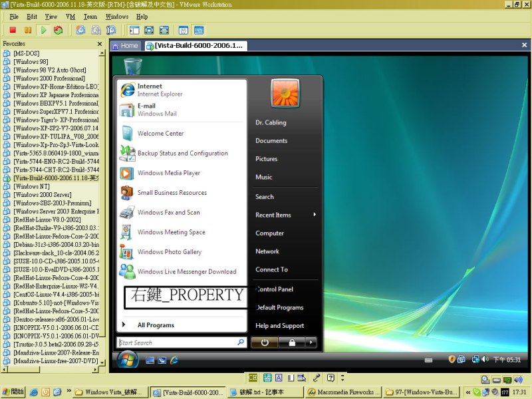The width and height of the screenshot is (532, 399).
Task: Open the VM menu
Action: point(70,16)
